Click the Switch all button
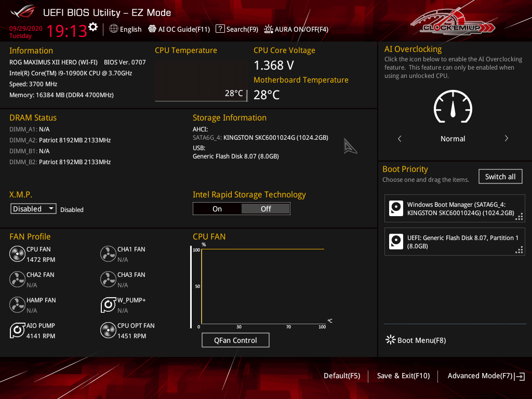The width and height of the screenshot is (532, 399). [x=500, y=177]
